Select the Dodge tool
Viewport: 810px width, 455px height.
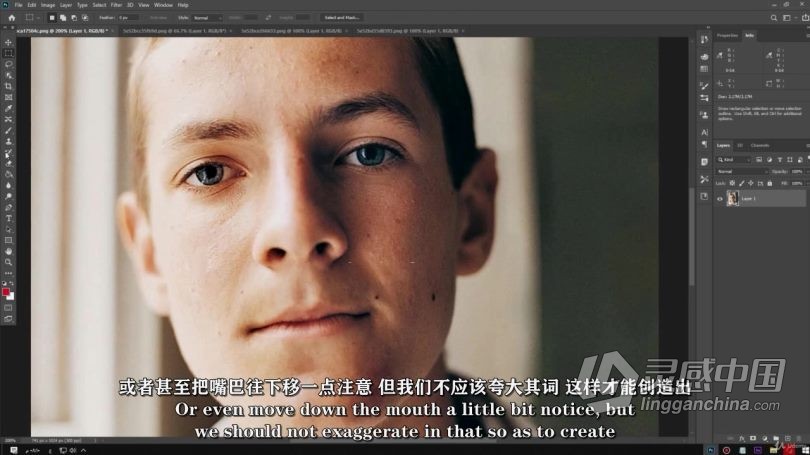[x=8, y=196]
